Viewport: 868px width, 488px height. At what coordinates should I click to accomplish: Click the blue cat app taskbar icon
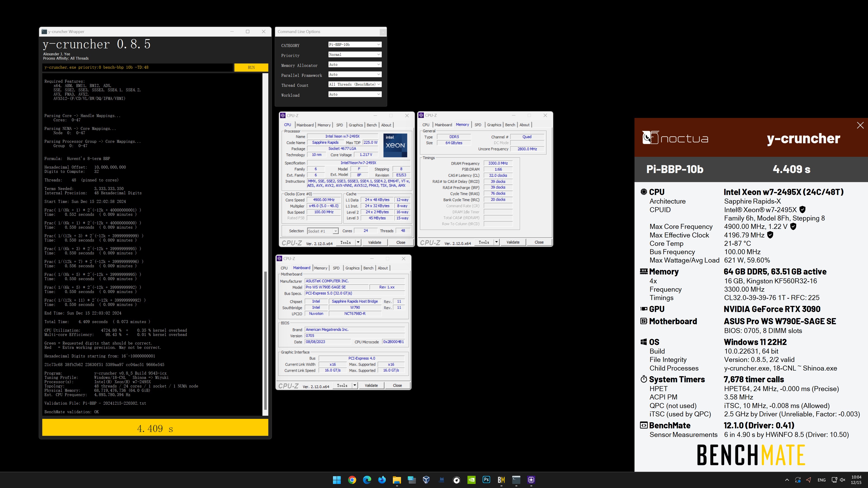point(441,480)
